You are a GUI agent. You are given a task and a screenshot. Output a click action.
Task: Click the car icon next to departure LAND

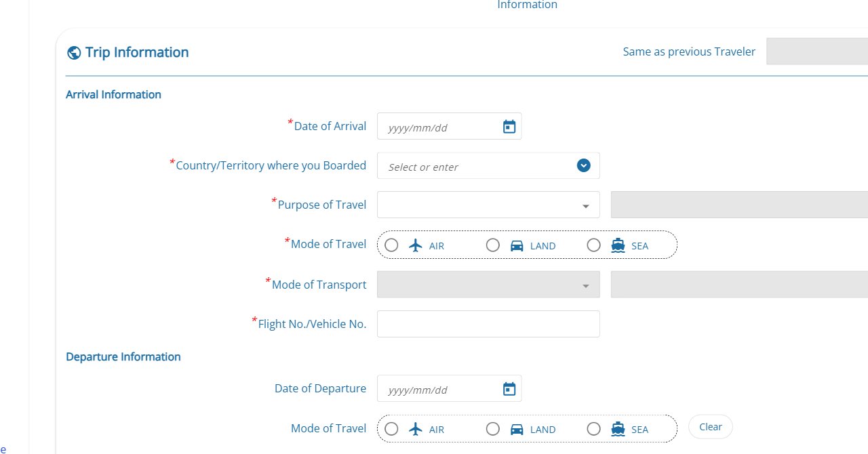(x=517, y=428)
